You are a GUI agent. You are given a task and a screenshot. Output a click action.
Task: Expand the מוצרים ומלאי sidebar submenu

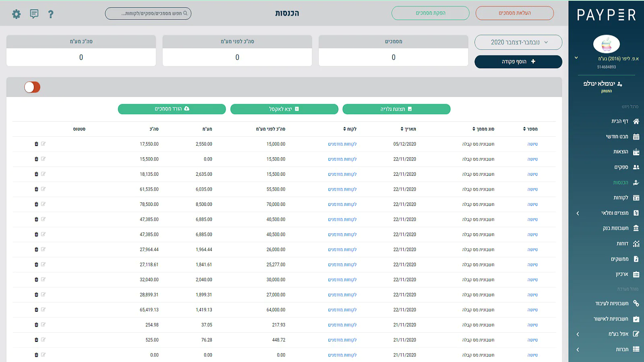click(578, 213)
